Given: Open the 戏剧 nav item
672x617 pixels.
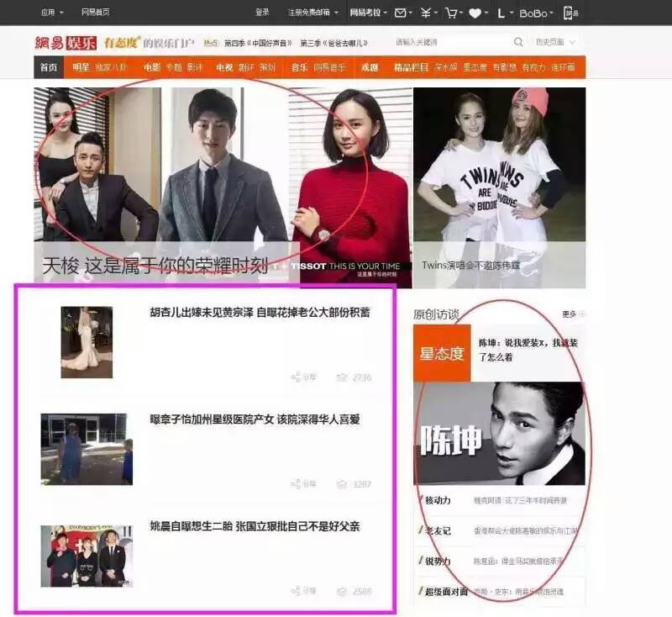Looking at the screenshot, I should pyautogui.click(x=370, y=67).
